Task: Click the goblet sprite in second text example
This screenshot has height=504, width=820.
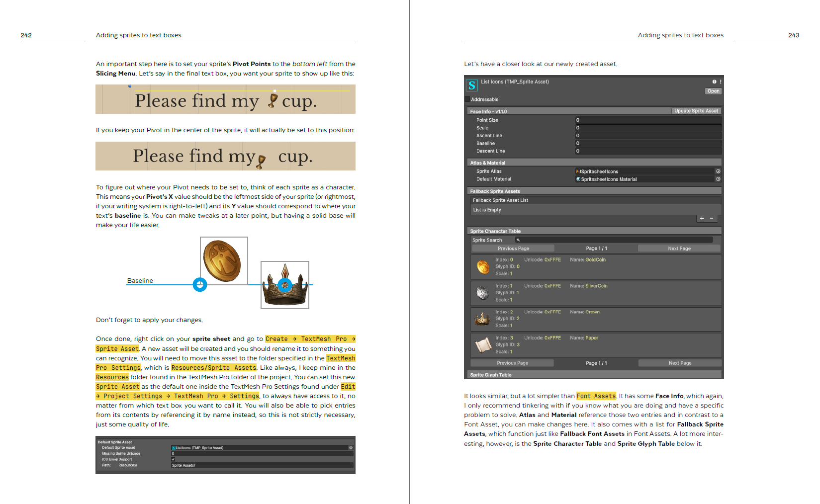Action: (261, 162)
